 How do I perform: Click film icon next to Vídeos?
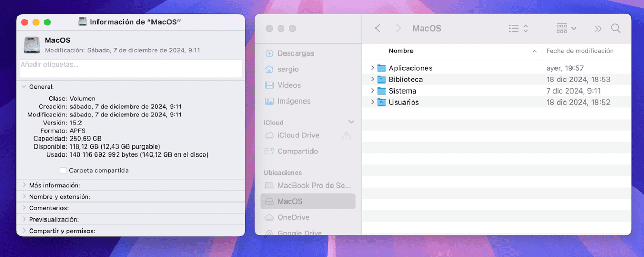tap(270, 85)
